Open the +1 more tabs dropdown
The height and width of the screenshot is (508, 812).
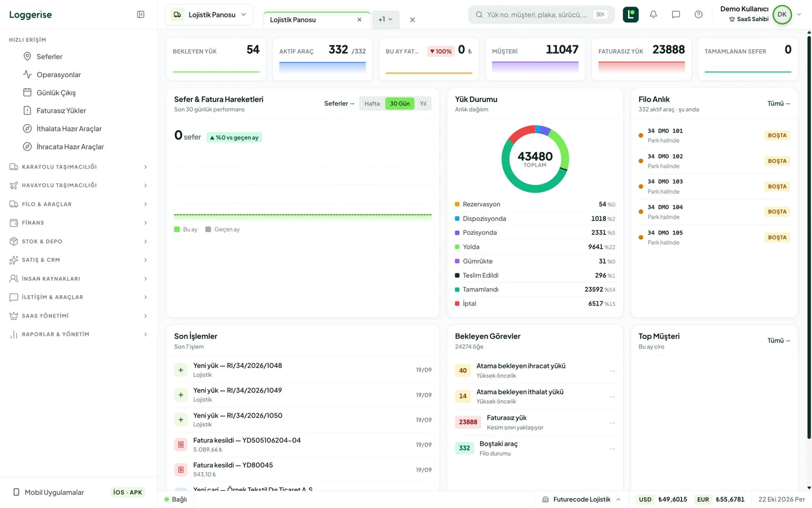click(386, 19)
